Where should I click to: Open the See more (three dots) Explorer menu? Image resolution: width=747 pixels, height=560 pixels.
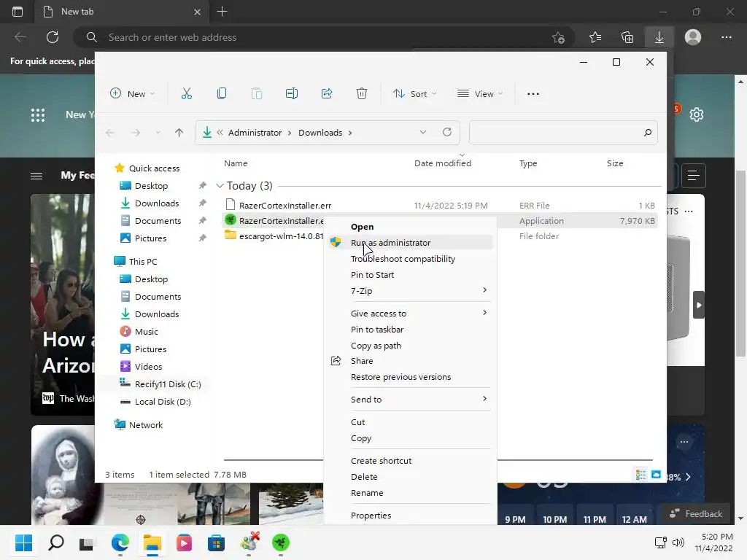[x=533, y=94]
